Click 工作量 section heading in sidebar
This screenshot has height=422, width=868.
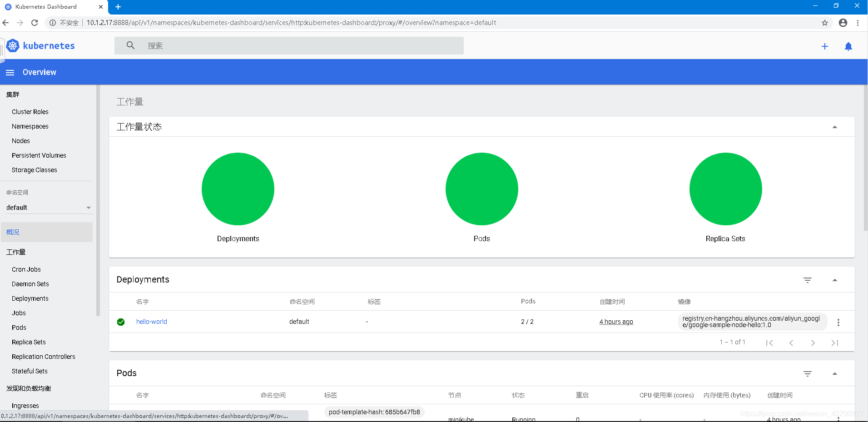[x=16, y=252]
